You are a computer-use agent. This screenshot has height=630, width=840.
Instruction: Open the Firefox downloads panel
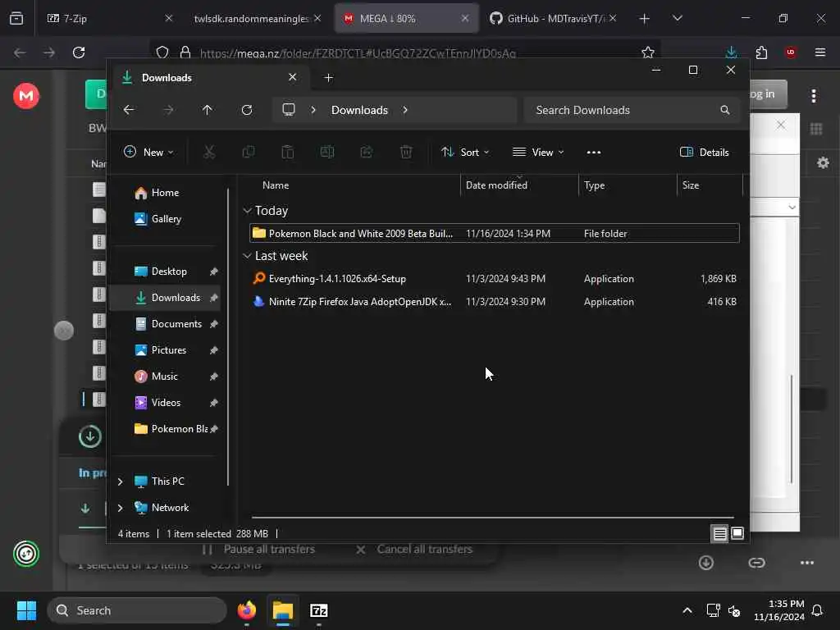[731, 52]
